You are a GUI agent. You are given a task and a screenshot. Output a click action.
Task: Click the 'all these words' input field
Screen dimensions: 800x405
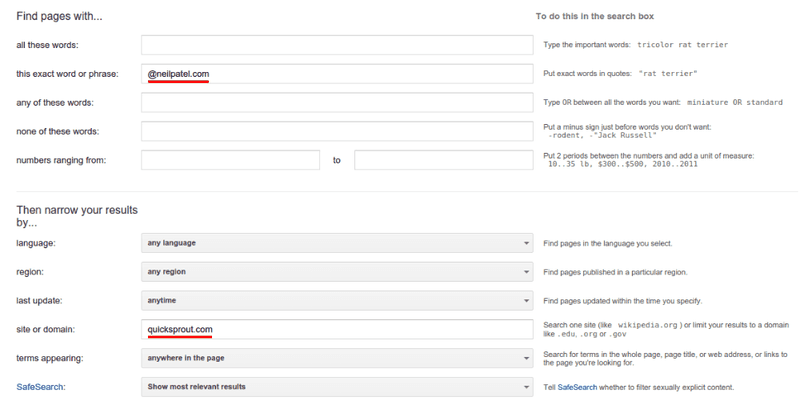[x=337, y=45]
